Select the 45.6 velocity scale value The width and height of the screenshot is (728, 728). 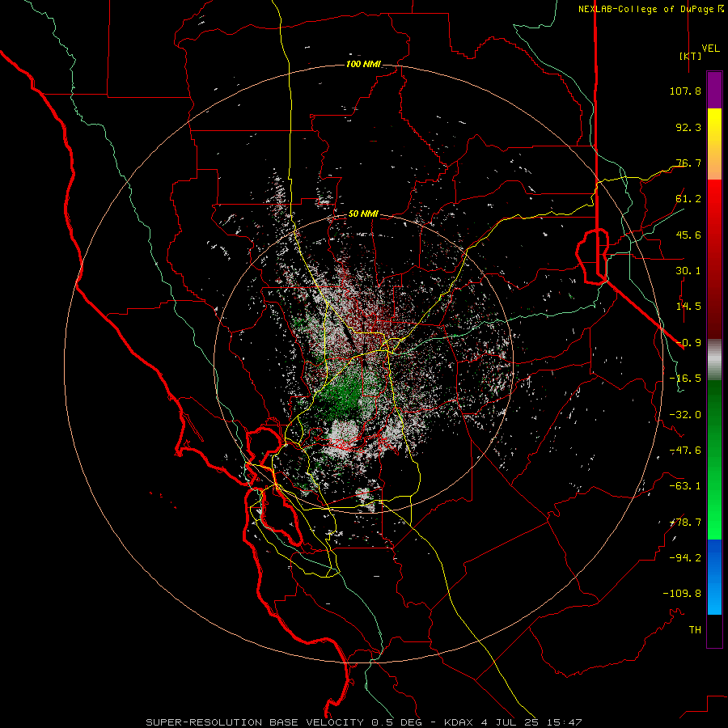tap(688, 235)
